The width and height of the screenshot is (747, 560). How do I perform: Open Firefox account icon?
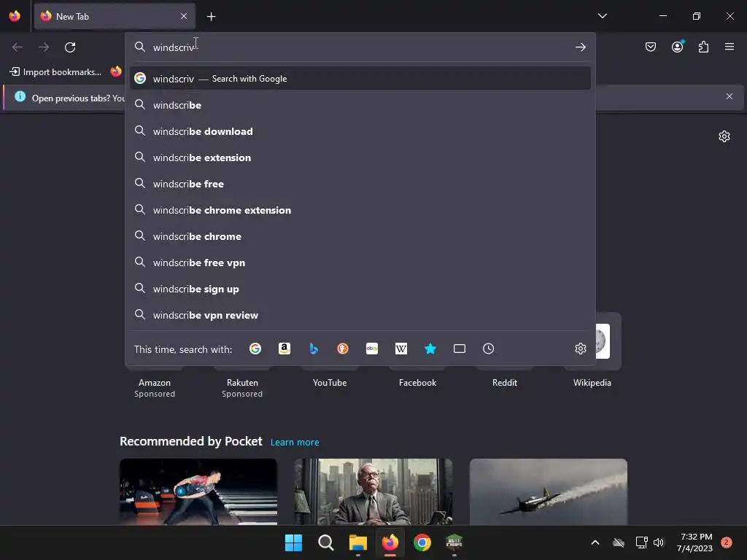click(678, 47)
